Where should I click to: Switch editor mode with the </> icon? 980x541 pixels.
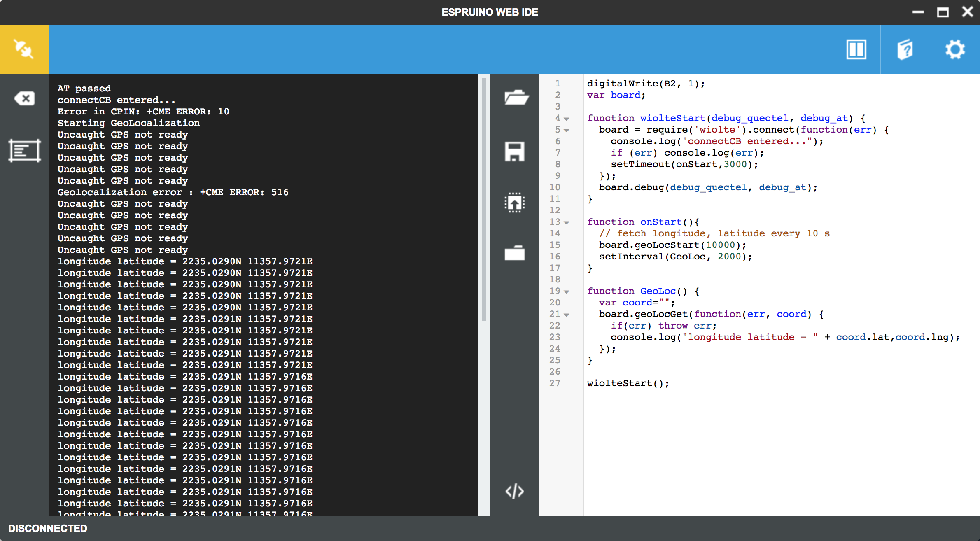[514, 491]
